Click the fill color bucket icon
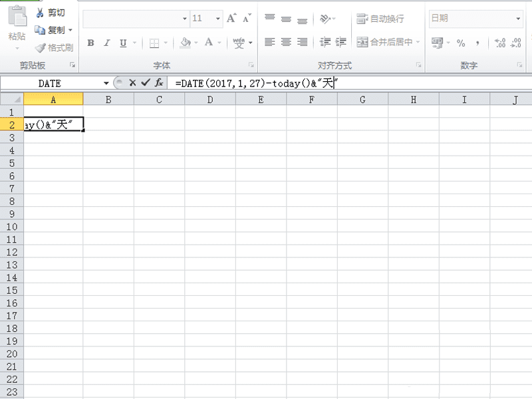532x399 pixels. [x=186, y=43]
